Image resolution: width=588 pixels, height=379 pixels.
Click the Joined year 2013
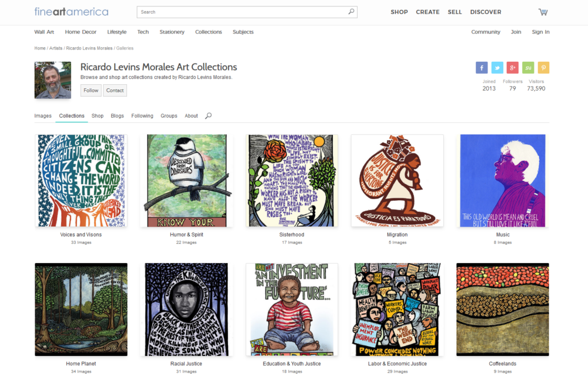pyautogui.click(x=489, y=88)
